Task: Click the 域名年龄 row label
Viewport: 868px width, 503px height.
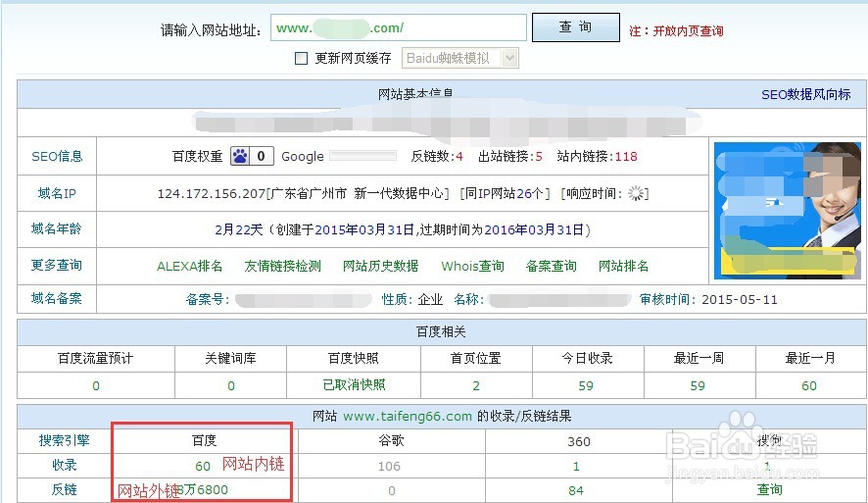Action: point(57,228)
